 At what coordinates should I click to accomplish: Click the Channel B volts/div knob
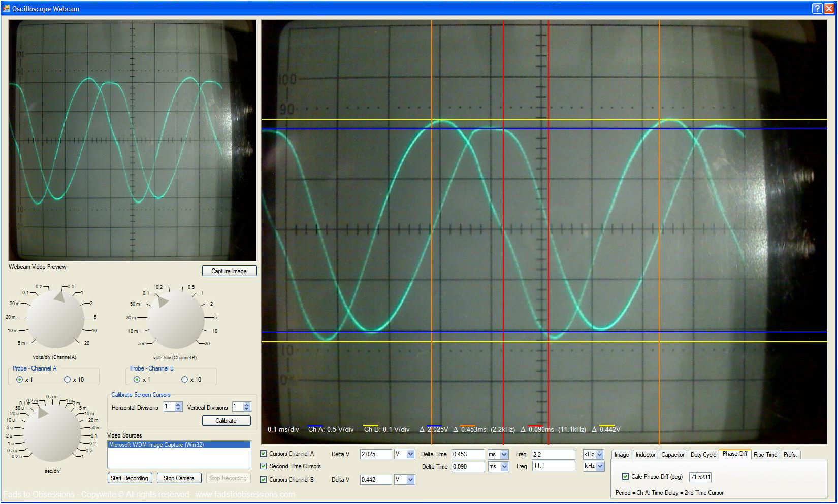(175, 319)
